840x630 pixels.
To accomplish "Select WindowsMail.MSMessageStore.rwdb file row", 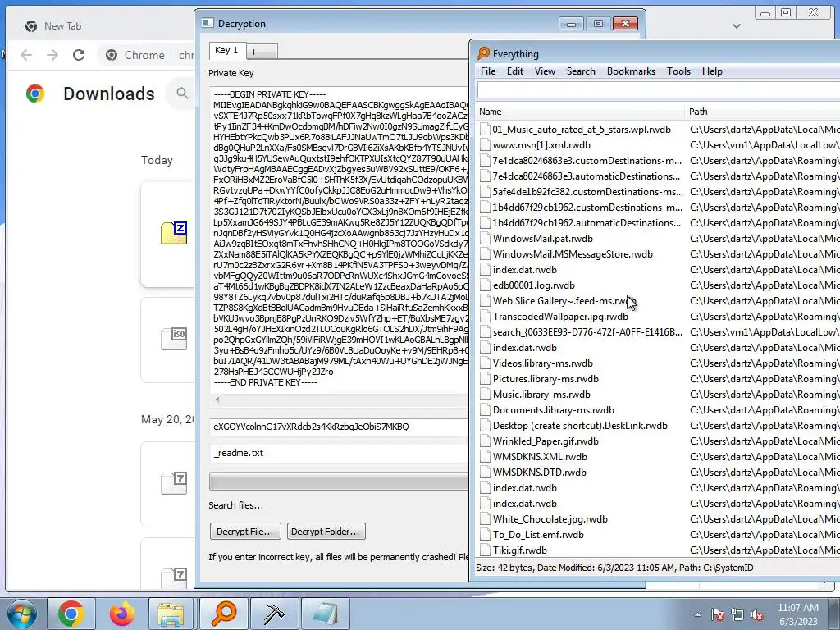I will coord(573,254).
